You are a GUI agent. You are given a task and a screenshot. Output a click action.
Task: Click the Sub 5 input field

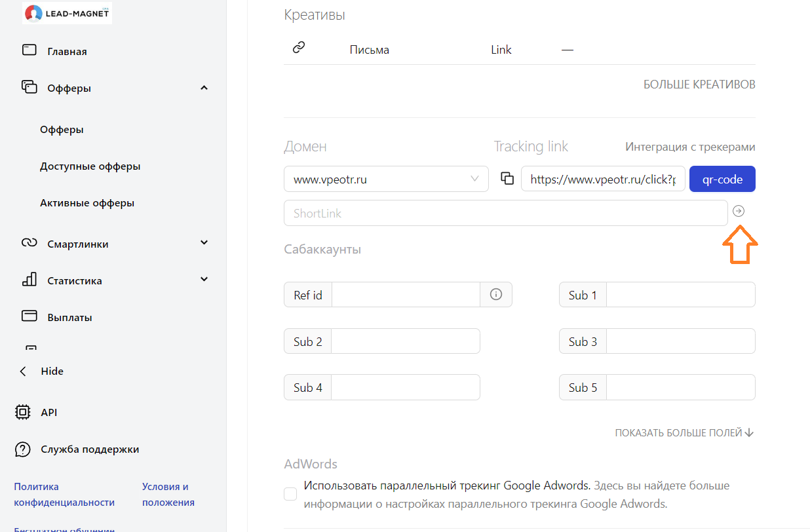(x=681, y=387)
